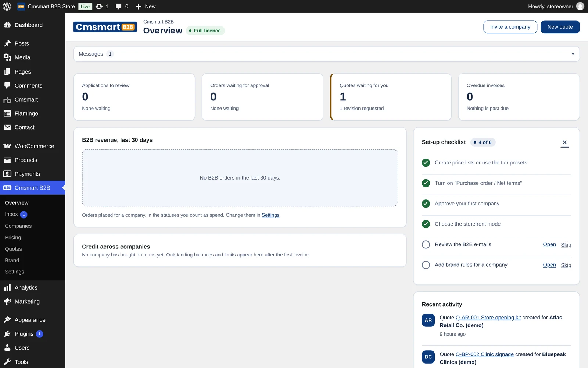Toggle 'Review the B2B e-mails' checklist circle
The width and height of the screenshot is (588, 368).
click(426, 244)
